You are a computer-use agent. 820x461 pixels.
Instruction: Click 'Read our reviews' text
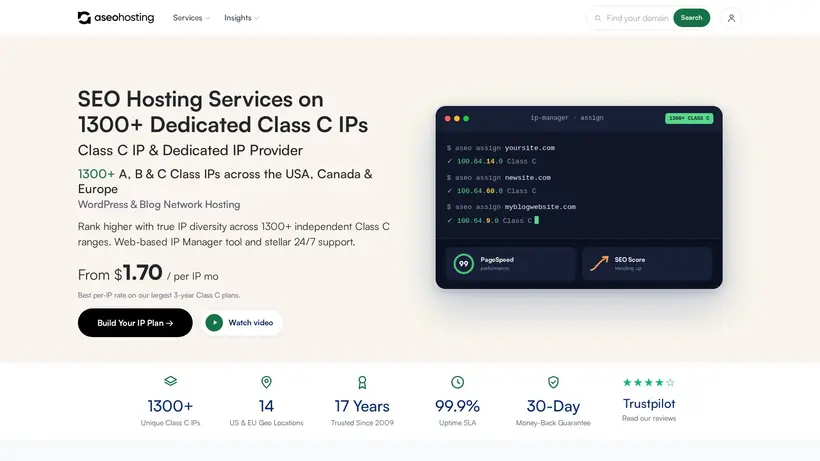[648, 418]
